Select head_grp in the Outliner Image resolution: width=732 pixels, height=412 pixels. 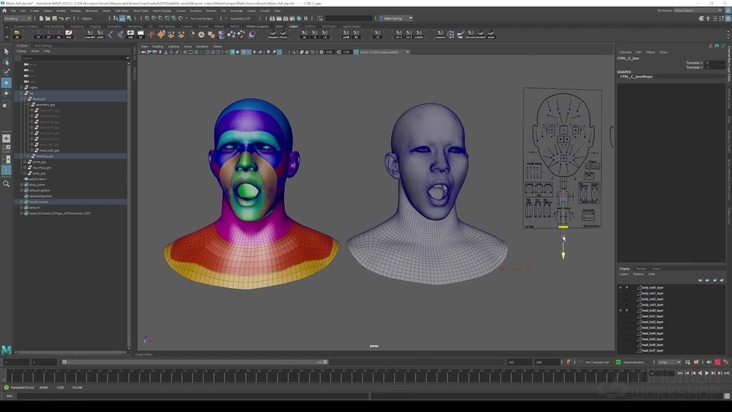[39, 99]
